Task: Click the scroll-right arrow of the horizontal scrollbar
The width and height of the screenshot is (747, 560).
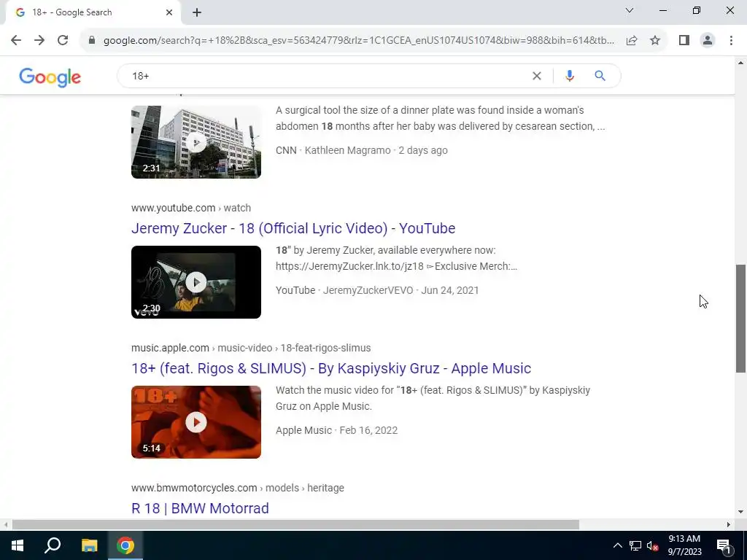Action: point(729,525)
